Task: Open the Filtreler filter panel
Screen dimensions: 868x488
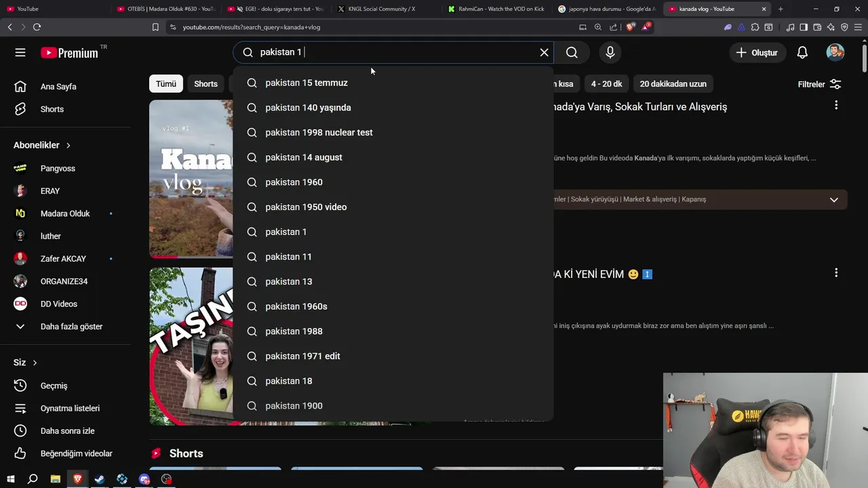Action: (819, 84)
